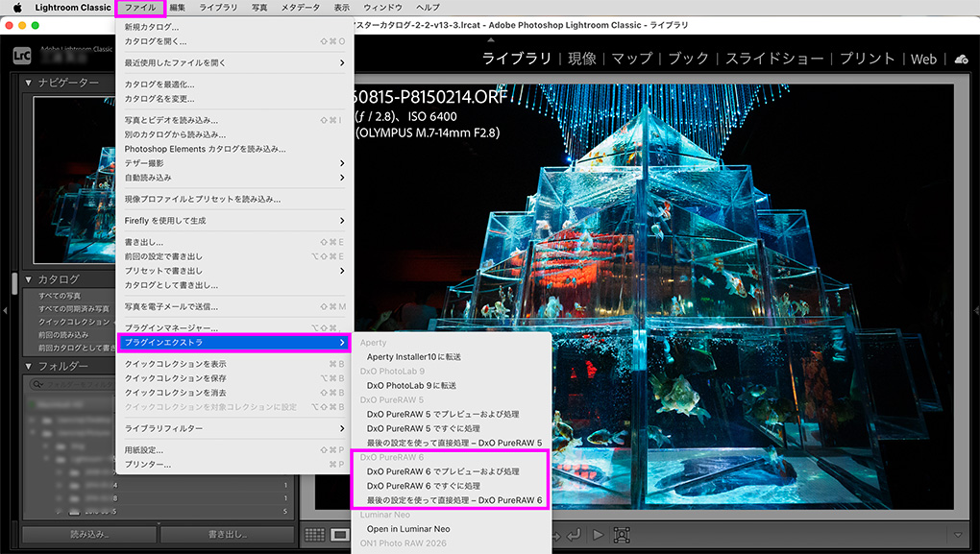Viewport: 980px width, 554px height.
Task: Open the 現像 module
Action: [581, 59]
